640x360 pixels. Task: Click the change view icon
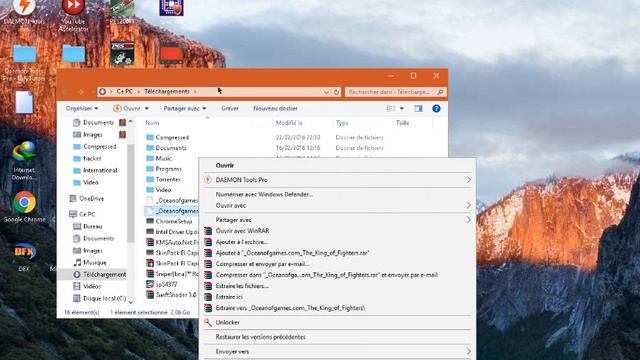391,109
